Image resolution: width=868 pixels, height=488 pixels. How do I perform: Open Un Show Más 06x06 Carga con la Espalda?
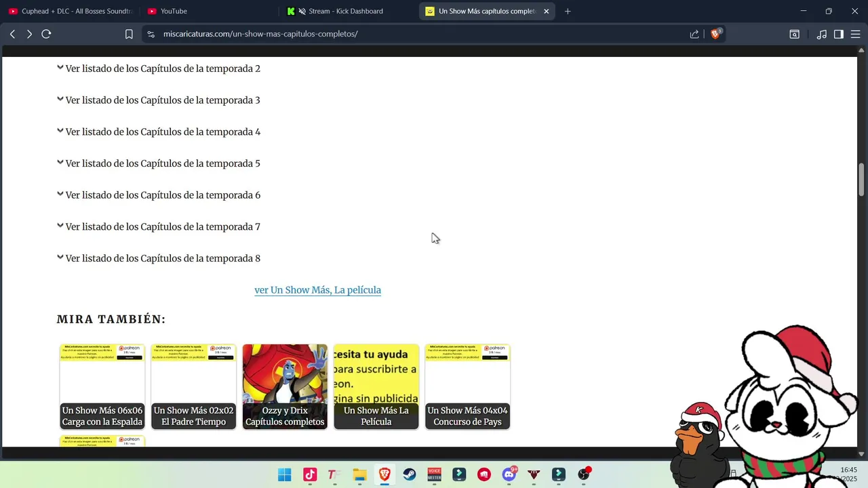pos(102,386)
